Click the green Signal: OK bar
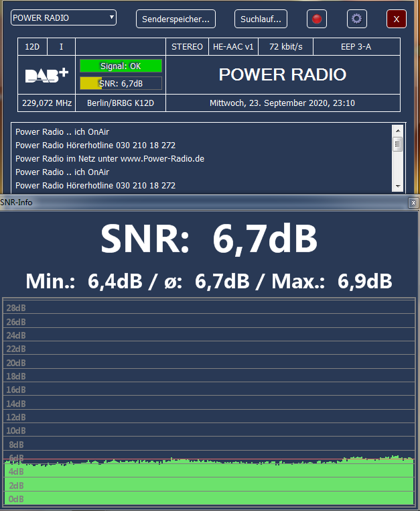The height and width of the screenshot is (511, 420). (121, 66)
